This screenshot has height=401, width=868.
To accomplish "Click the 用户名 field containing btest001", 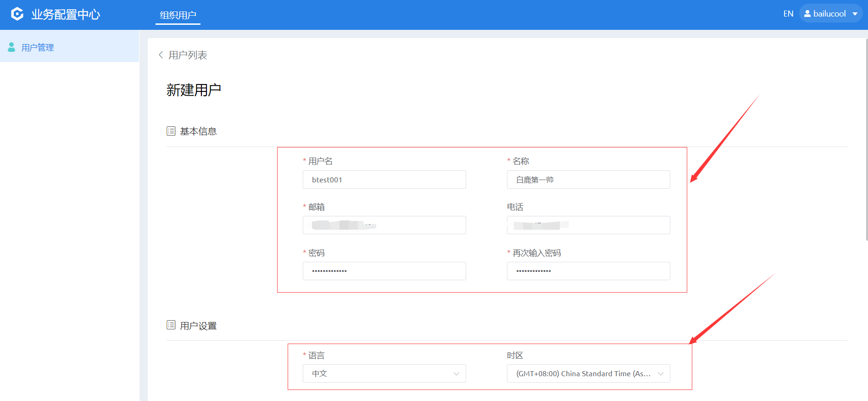I will [x=384, y=180].
